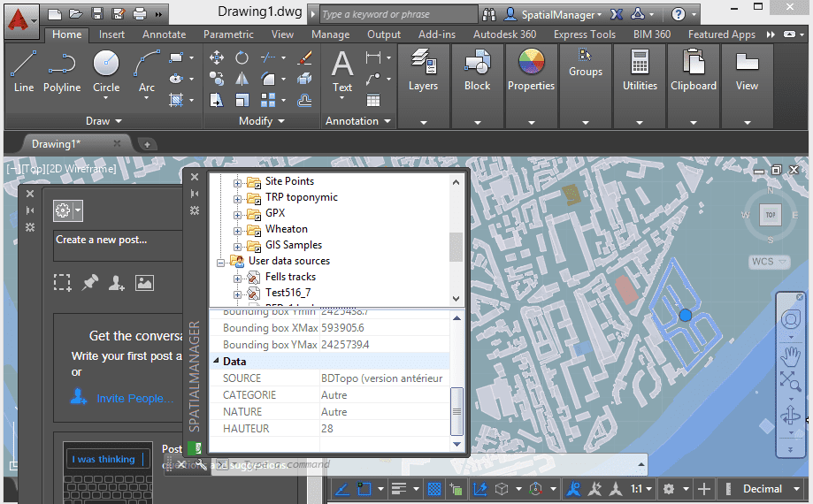This screenshot has width=813, height=504.
Task: Toggle grid display in status bar
Action: [x=434, y=489]
